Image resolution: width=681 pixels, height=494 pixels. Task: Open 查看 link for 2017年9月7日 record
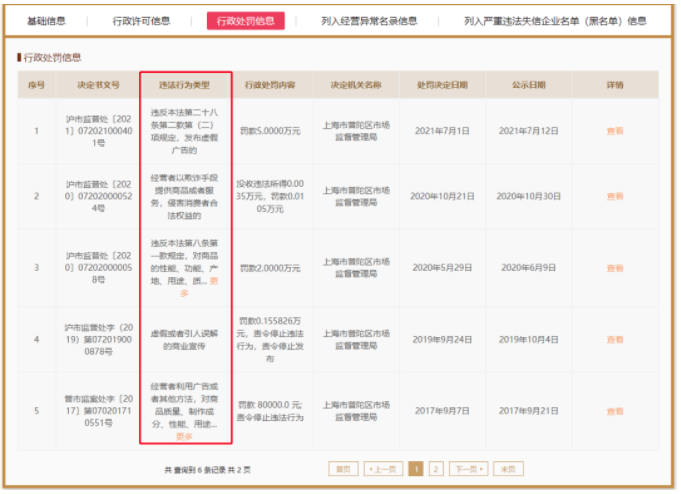point(615,411)
